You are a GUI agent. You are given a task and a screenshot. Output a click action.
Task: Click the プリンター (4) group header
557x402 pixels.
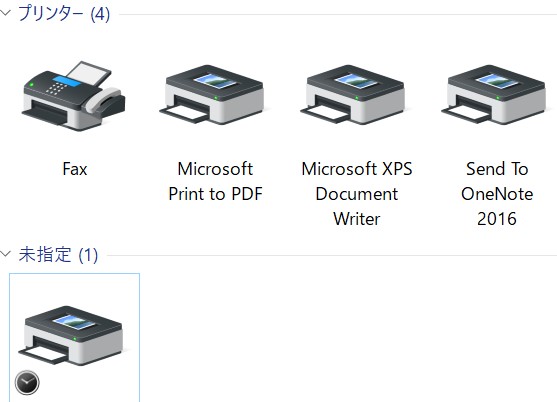click(64, 13)
